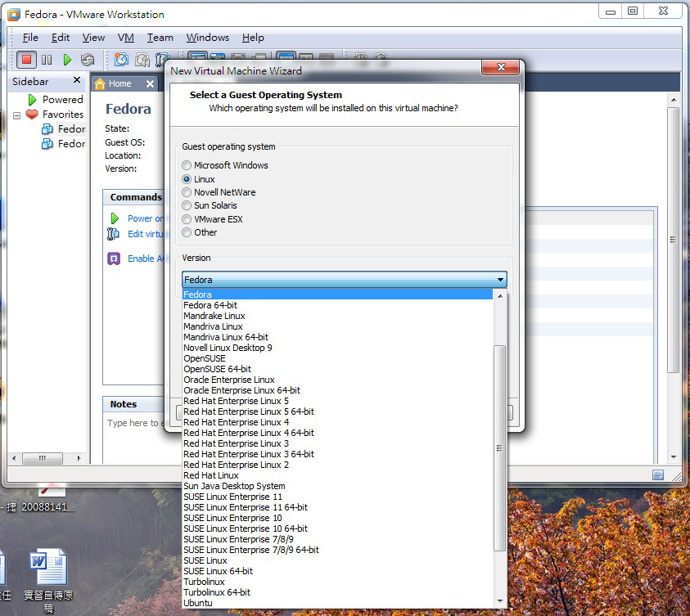690x616 pixels.
Task: Choose "Fedora 64-bit" from the version list
Action: click(337, 305)
